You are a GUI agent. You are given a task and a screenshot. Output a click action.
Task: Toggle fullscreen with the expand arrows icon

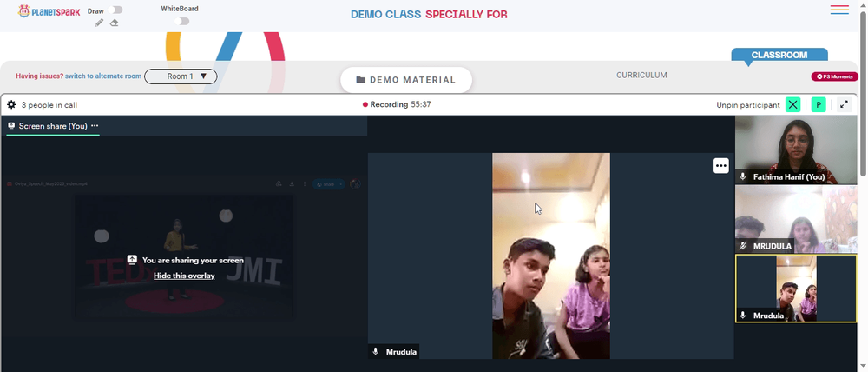click(x=844, y=104)
